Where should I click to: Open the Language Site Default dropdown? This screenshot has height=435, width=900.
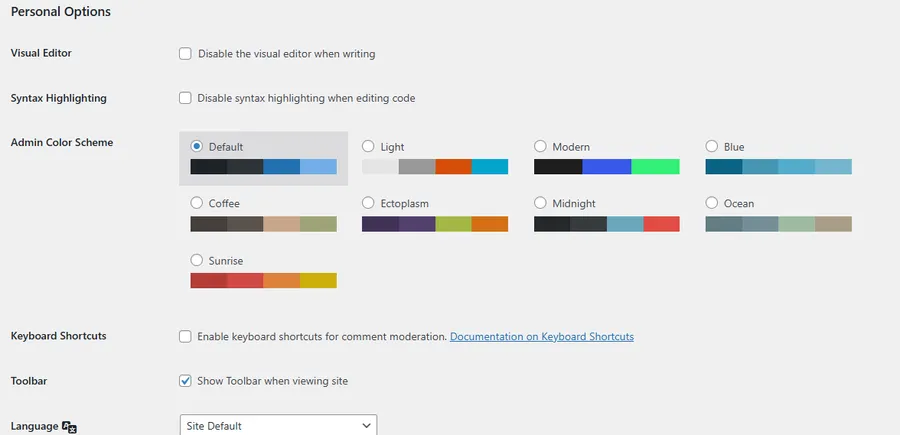278,425
